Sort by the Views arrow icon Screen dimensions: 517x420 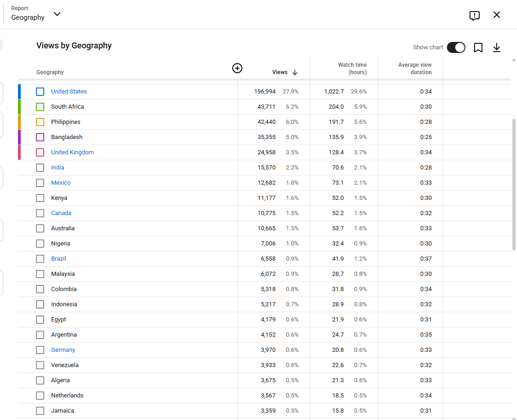click(x=295, y=72)
